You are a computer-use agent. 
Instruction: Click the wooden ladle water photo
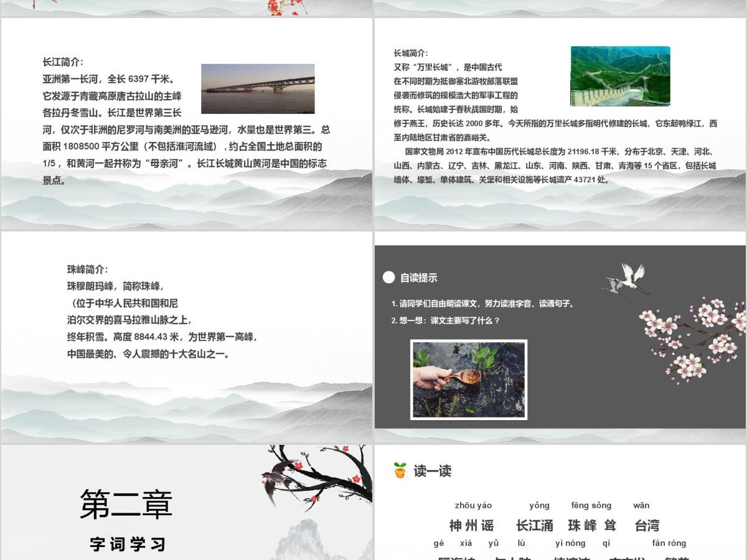[469, 380]
